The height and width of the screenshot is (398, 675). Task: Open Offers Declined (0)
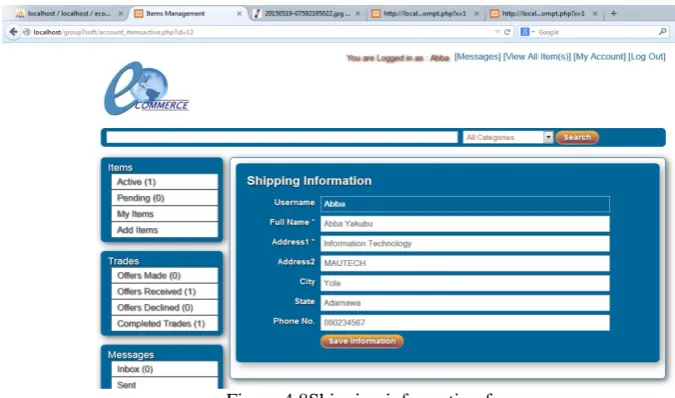[x=164, y=308]
